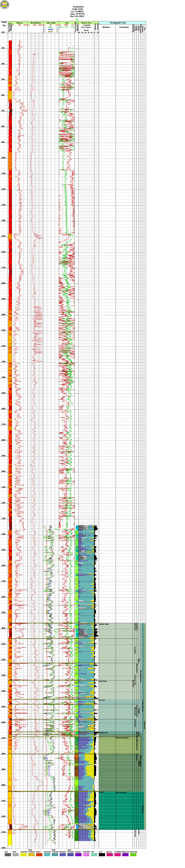Click the API number 15-083-21396
This screenshot has height=868, width=185.
tap(77, 9)
